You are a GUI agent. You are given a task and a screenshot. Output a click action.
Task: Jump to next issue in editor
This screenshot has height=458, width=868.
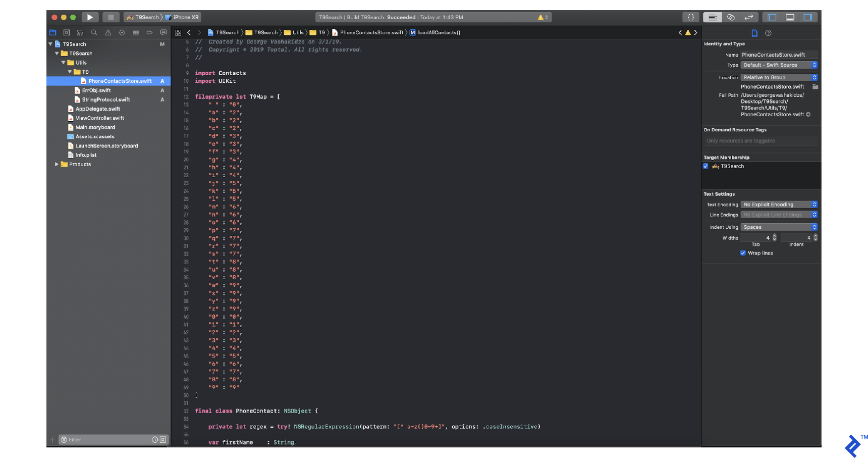pyautogui.click(x=695, y=32)
